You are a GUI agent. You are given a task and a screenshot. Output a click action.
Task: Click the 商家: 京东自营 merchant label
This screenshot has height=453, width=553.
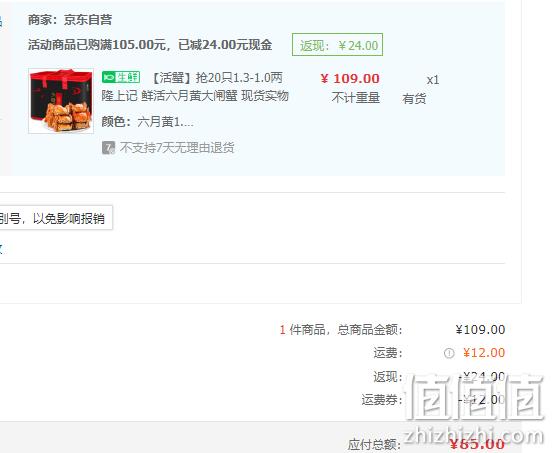(x=70, y=20)
